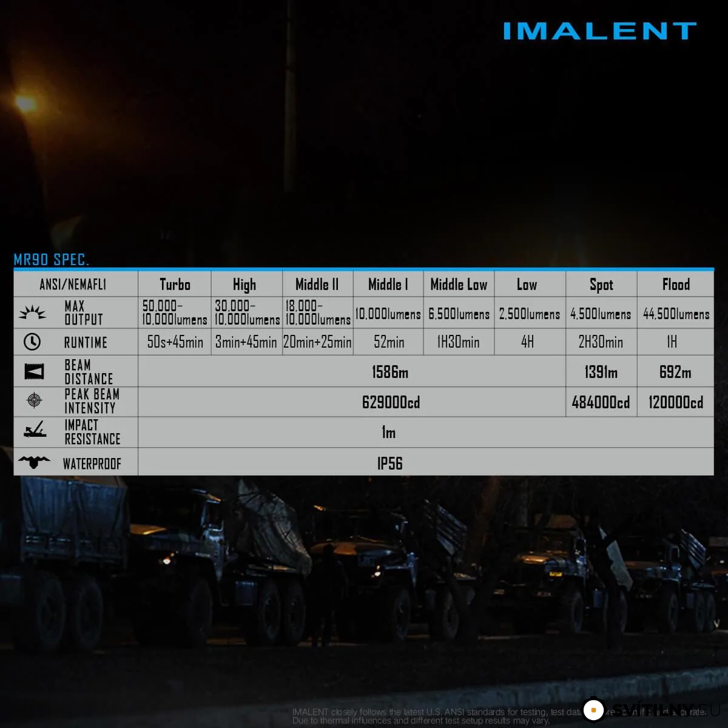
Task: Click the waterproof icon
Action: click(34, 462)
